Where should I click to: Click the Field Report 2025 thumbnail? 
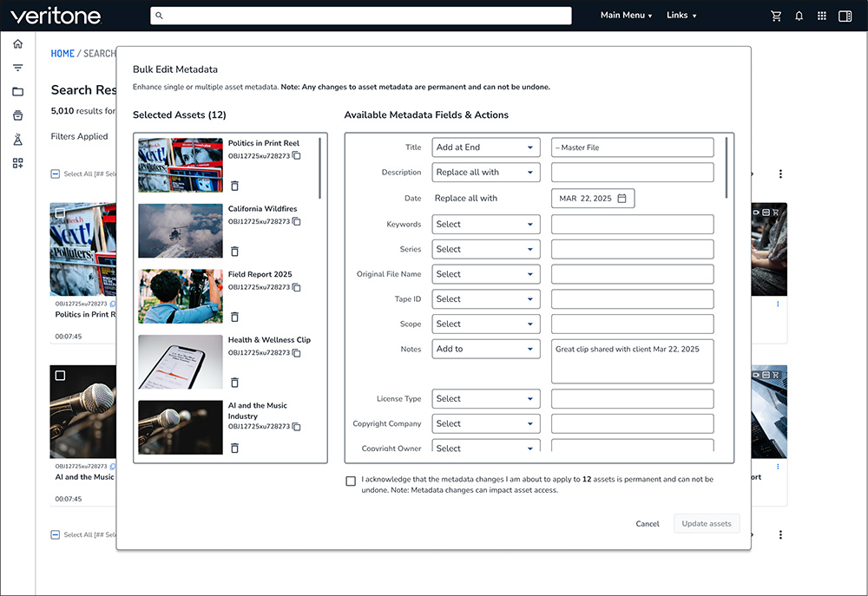tap(181, 296)
